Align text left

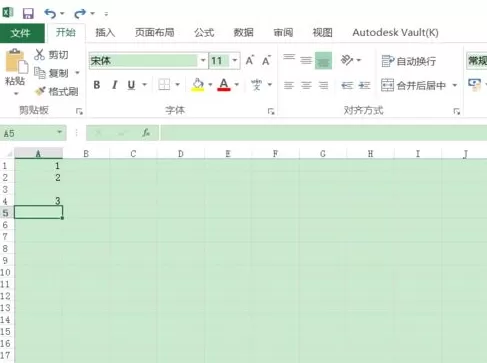pyautogui.click(x=289, y=85)
